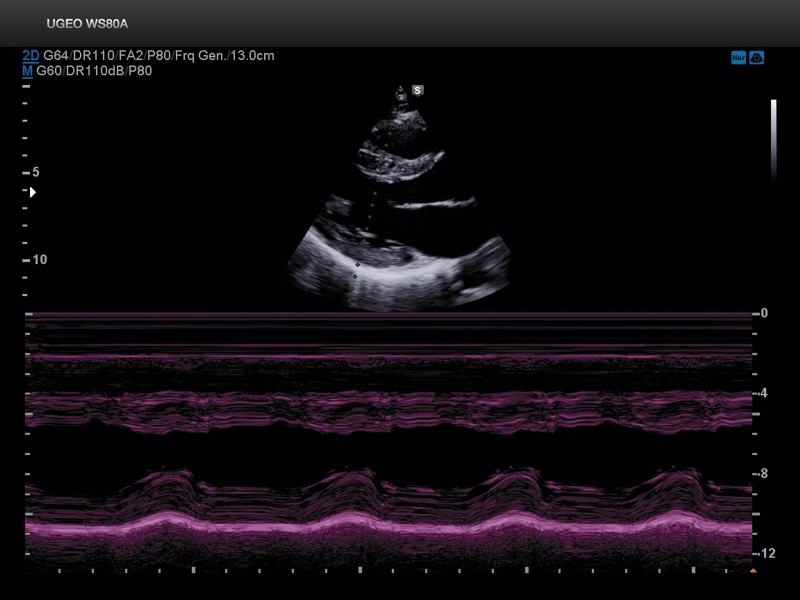The height and width of the screenshot is (600, 800).
Task: Click the S probe orientation marker
Action: (x=418, y=90)
